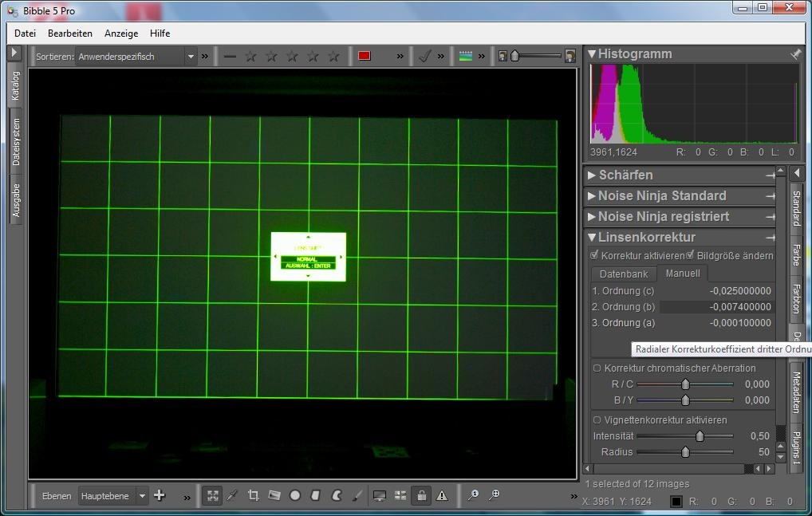Disable the Korrektur aktivieren checkbox
Viewport: 812px width, 516px height.
pyautogui.click(x=594, y=255)
